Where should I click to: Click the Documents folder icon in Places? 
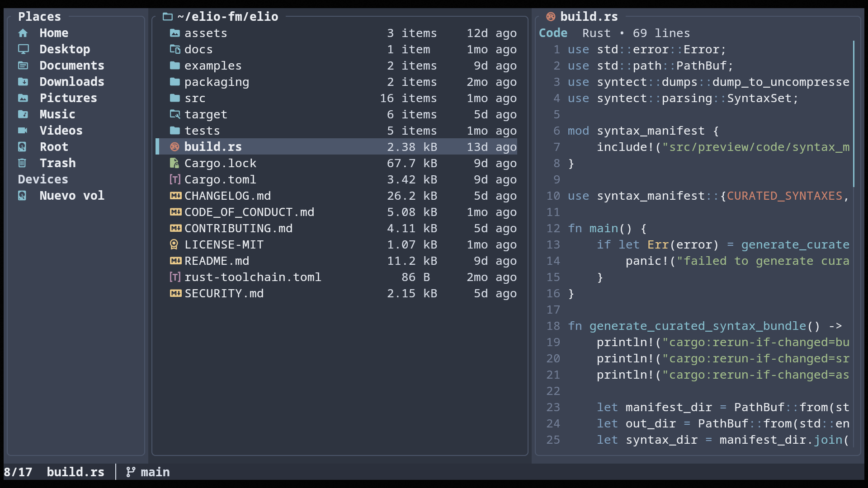(23, 66)
